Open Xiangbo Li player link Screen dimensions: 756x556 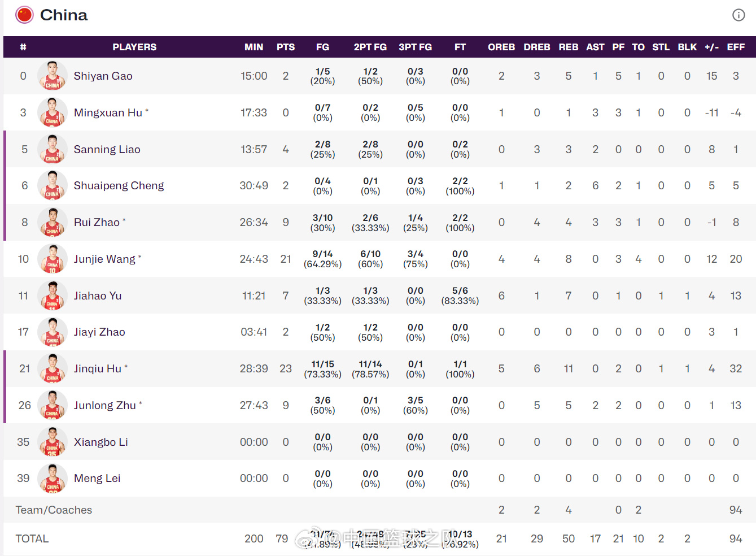click(x=100, y=442)
